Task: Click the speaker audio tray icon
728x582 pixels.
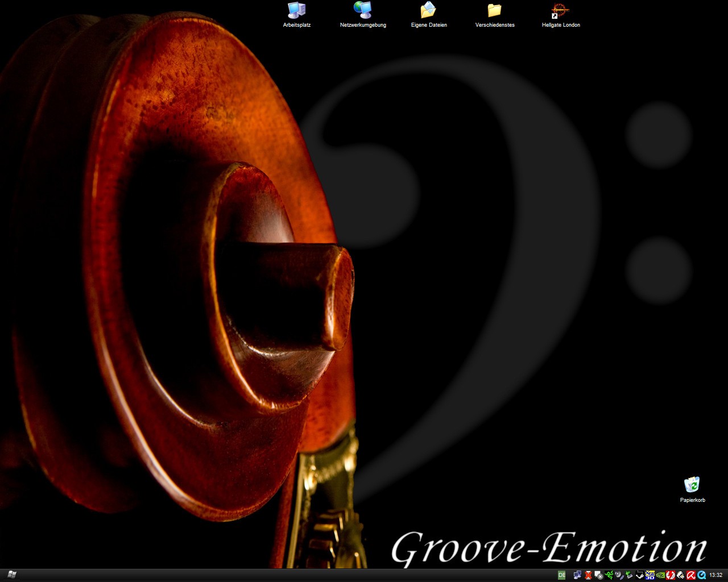Action: click(x=619, y=575)
